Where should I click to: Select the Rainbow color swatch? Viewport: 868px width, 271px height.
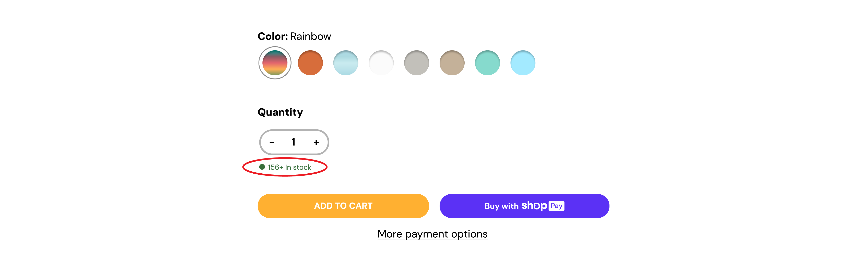[x=275, y=63]
